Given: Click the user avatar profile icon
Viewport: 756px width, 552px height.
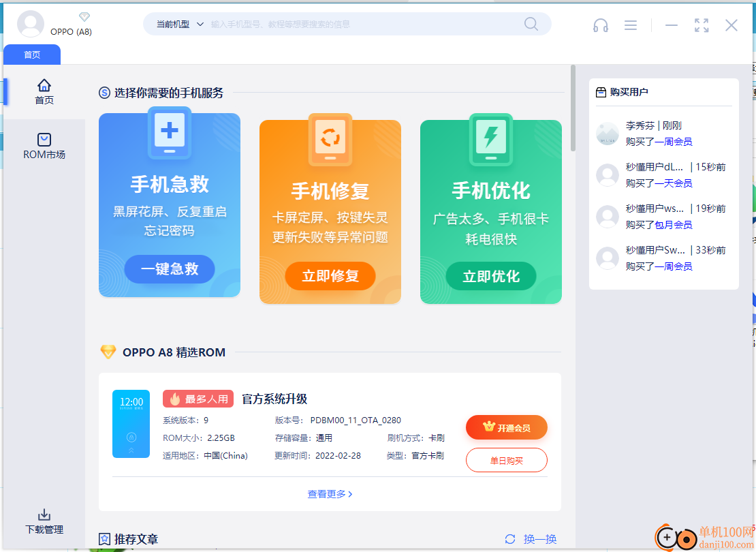Looking at the screenshot, I should coord(31,23).
